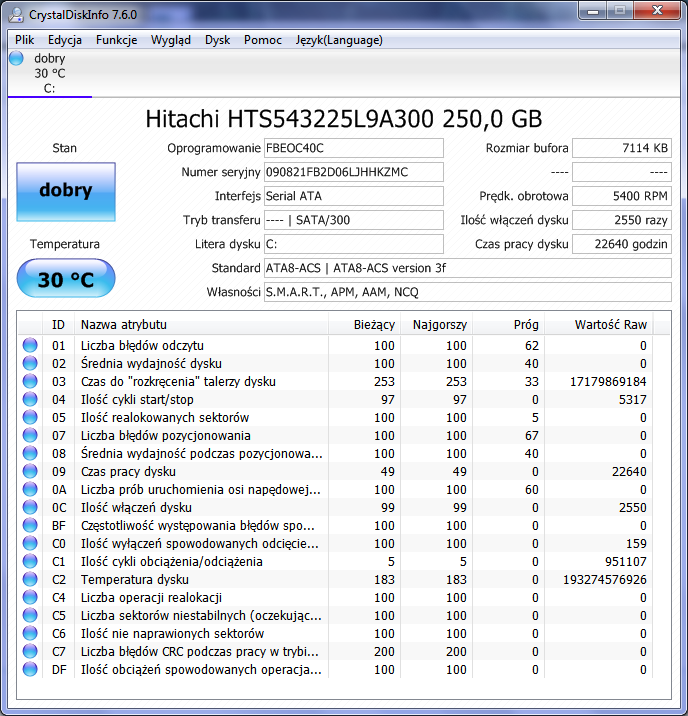
Task: Click status icon for attribute 08
Action: 30,453
